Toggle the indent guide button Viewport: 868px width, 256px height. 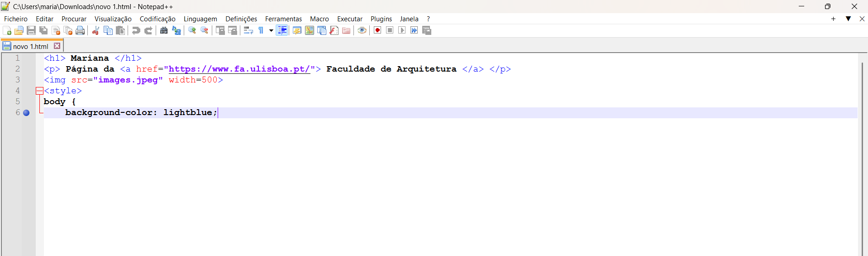(x=282, y=30)
